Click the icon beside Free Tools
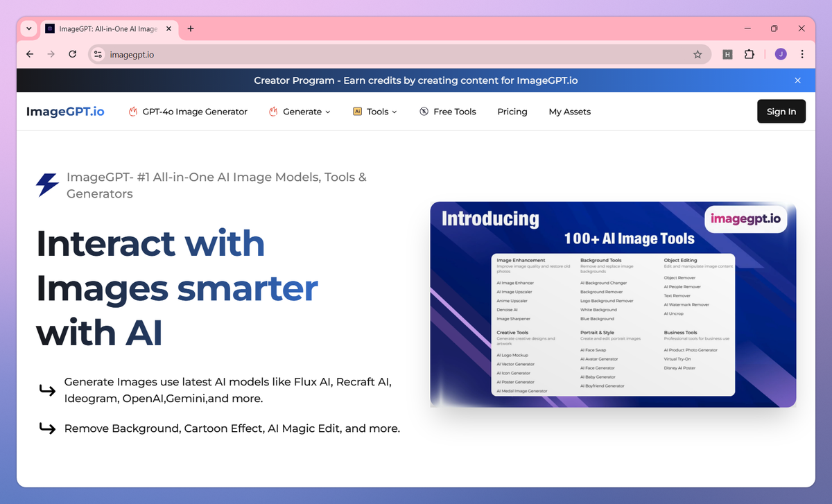 coord(424,112)
